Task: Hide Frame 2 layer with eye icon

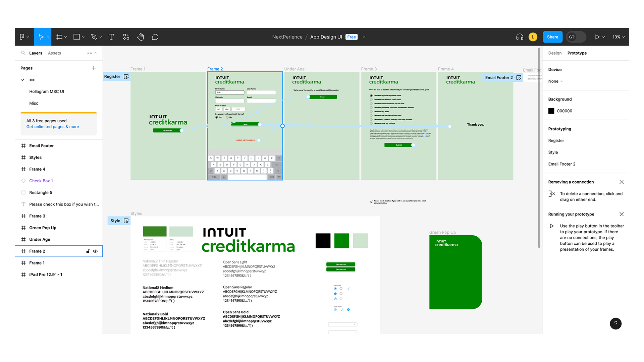Action: (95, 251)
